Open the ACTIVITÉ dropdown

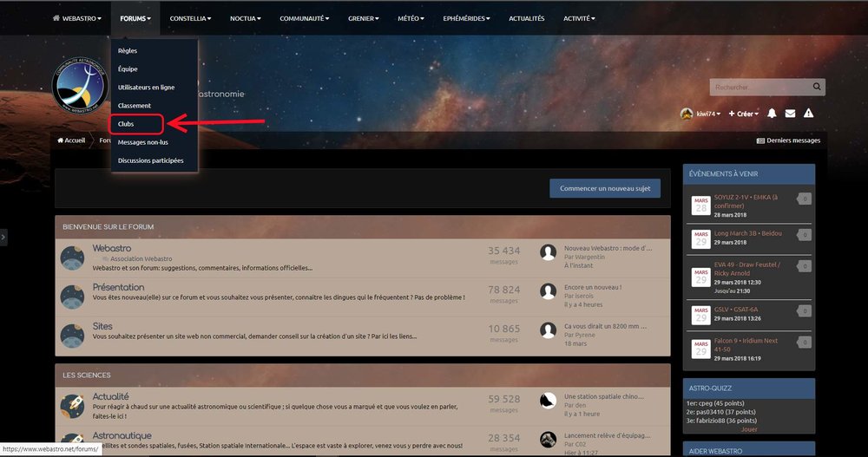579,18
